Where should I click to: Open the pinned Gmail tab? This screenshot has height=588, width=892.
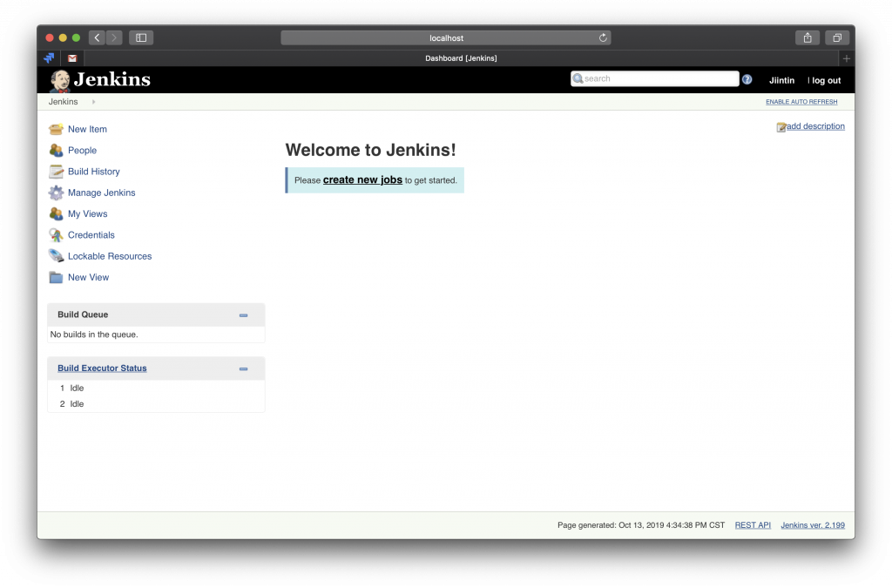tap(72, 58)
